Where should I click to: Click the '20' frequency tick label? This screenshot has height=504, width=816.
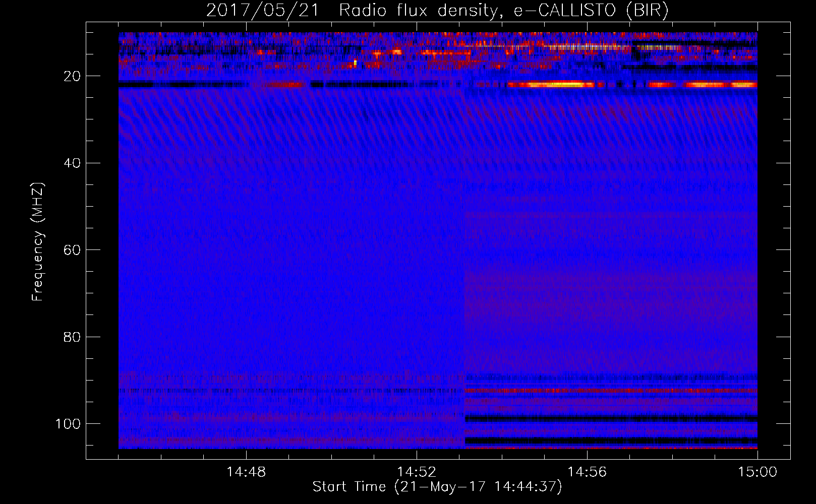72,77
